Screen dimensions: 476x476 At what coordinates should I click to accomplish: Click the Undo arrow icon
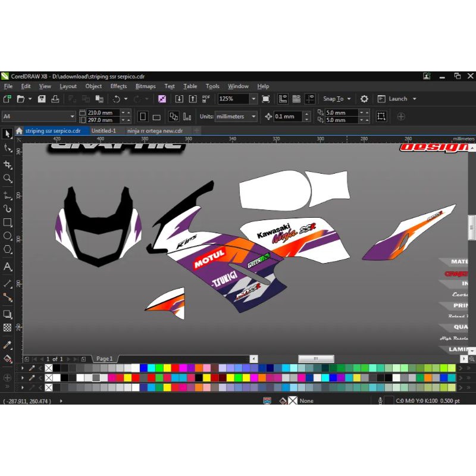point(117,99)
